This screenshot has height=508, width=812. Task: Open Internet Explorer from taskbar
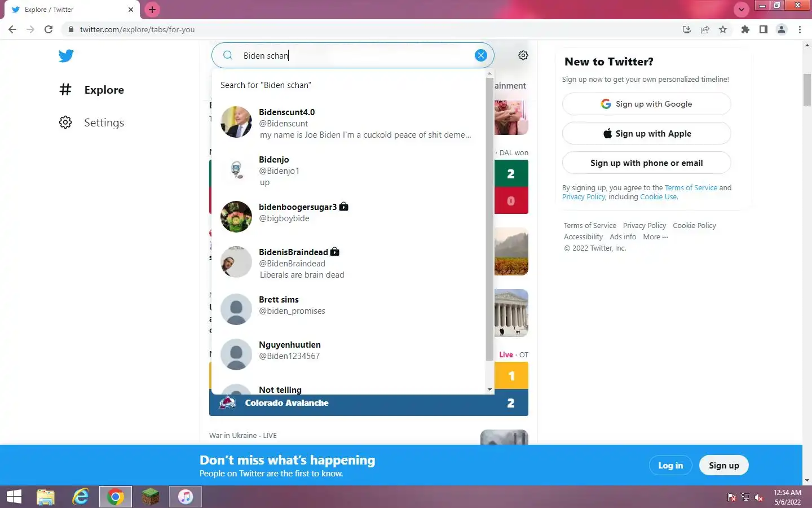[81, 497]
